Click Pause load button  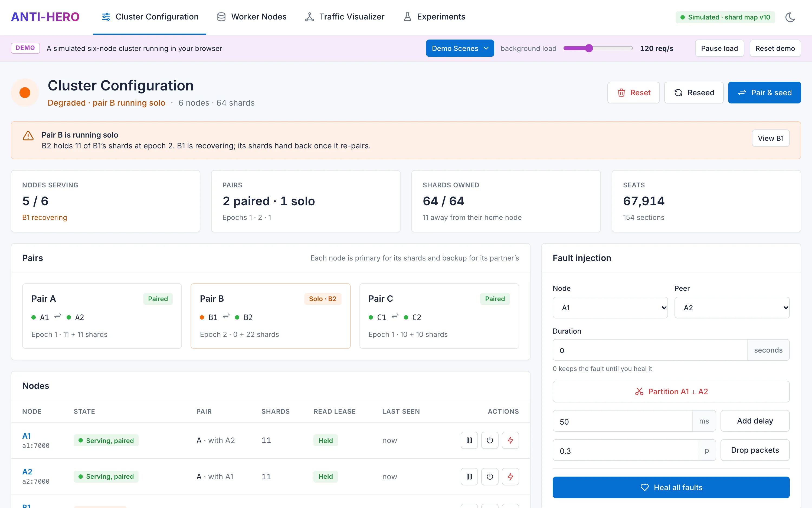click(719, 48)
